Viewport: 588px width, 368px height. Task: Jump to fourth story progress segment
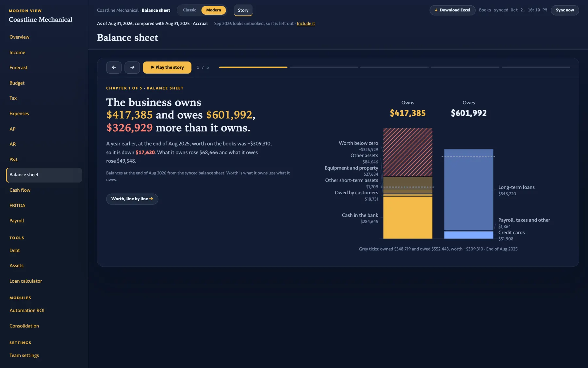click(465, 67)
